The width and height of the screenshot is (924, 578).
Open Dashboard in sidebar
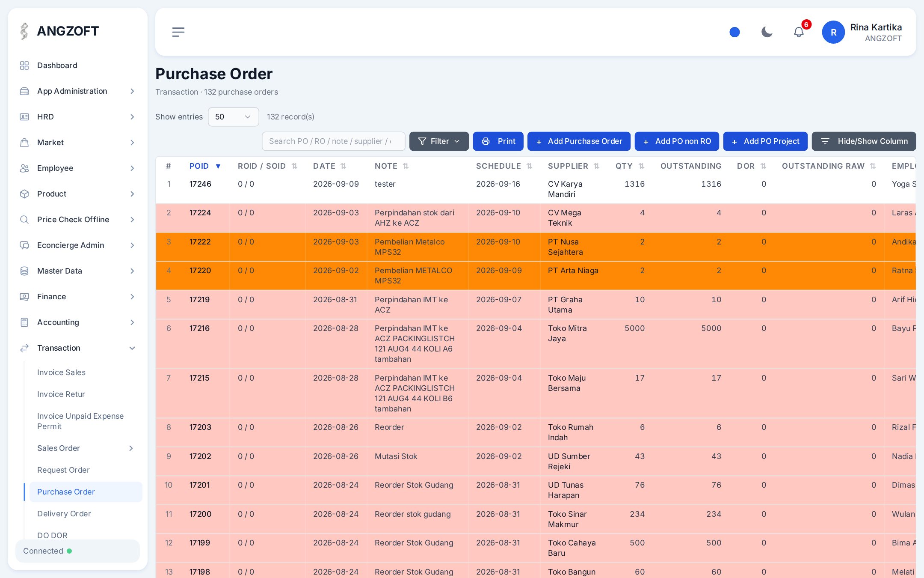[57, 66]
